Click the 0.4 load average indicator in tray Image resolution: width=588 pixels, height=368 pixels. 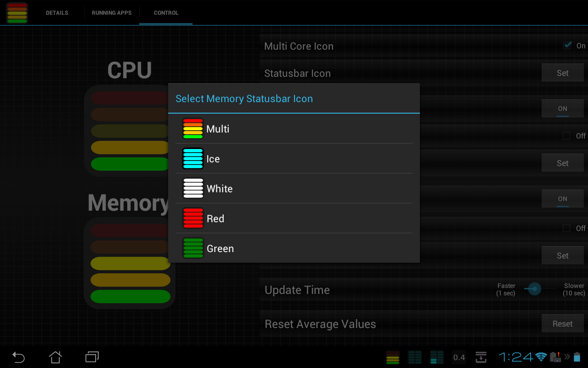click(458, 357)
